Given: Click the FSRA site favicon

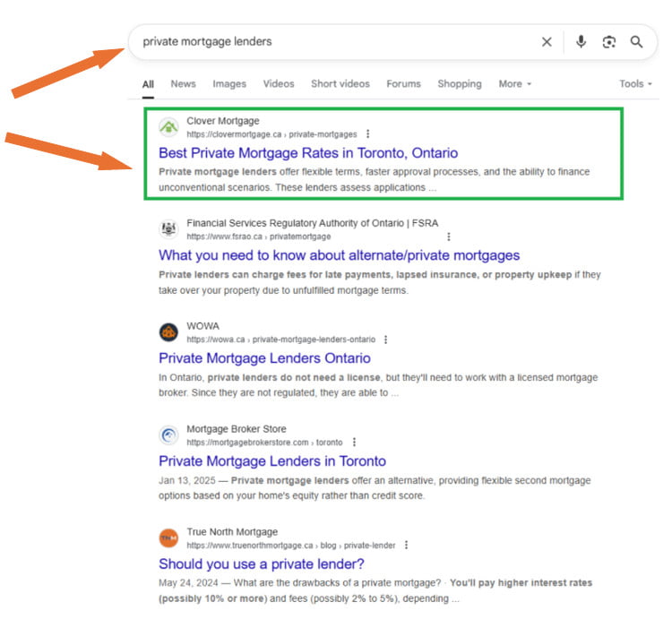Looking at the screenshot, I should pyautogui.click(x=168, y=229).
